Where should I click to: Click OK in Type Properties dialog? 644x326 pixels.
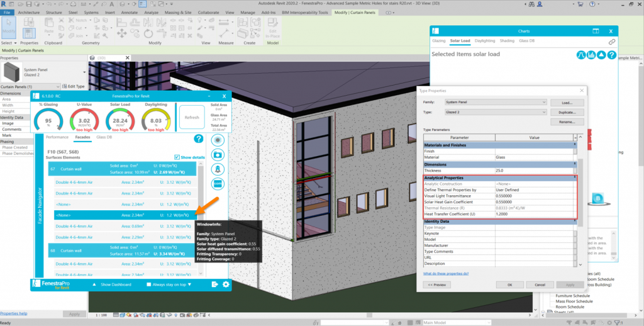click(509, 284)
